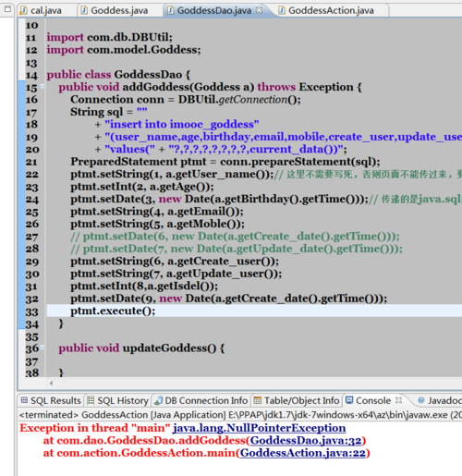The image size is (462, 476).
Task: Open the SQL Results view tab
Action: click(51, 400)
